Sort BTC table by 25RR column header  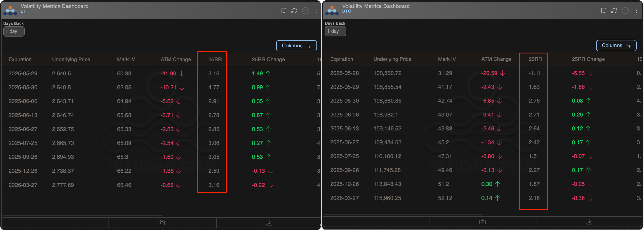point(535,59)
